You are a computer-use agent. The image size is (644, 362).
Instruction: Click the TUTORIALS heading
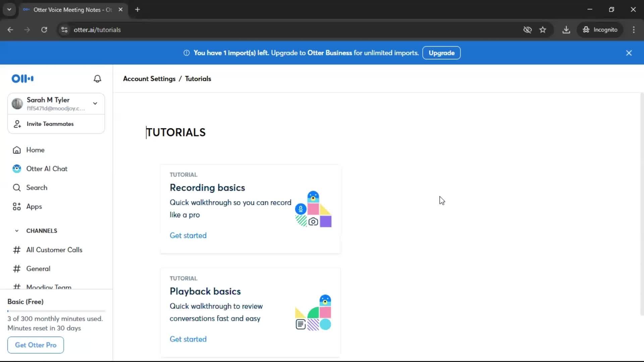tap(176, 132)
